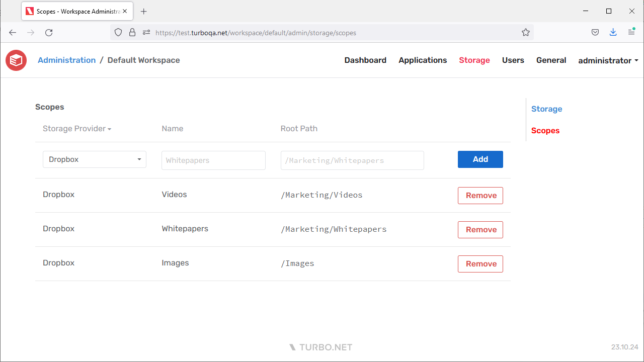Click the Root Path input field
Viewport: 644px width, 362px height.
pyautogui.click(x=352, y=160)
